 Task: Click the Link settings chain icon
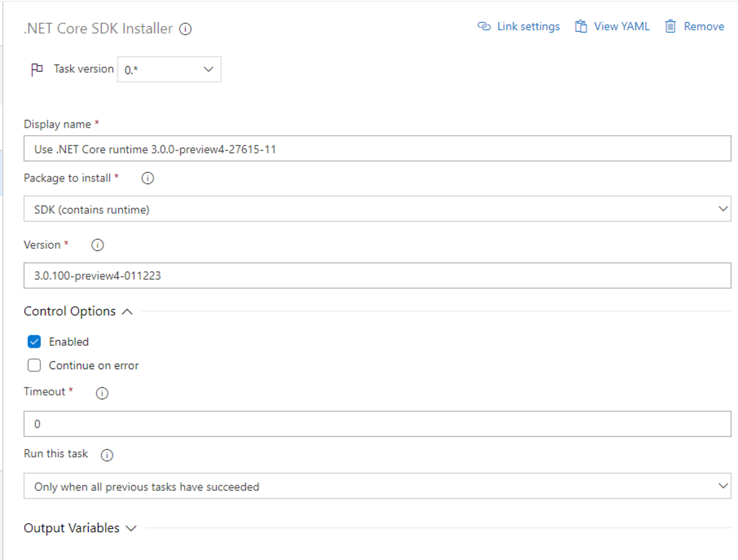click(484, 26)
